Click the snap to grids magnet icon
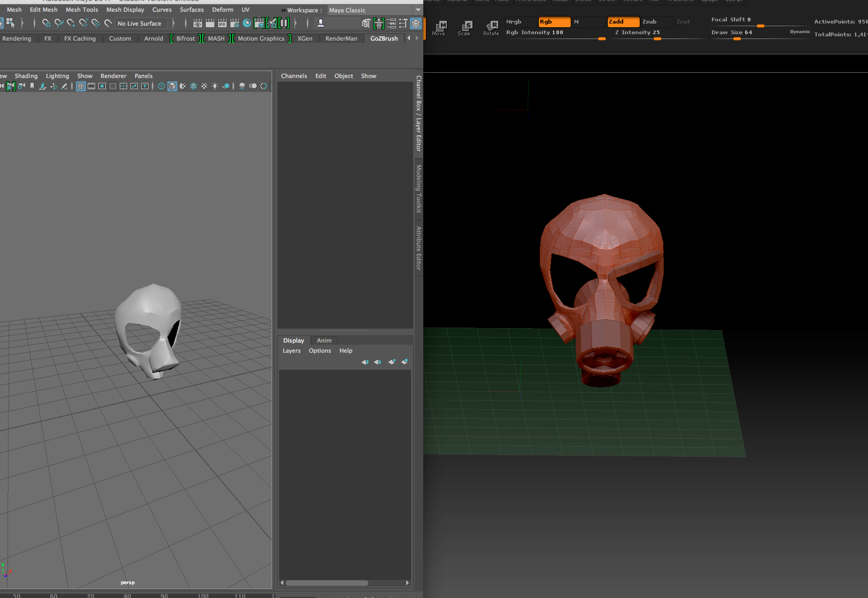The image size is (868, 598). point(46,24)
